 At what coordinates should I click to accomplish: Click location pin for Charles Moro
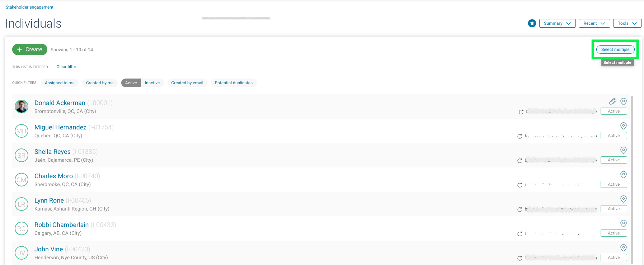624,175
